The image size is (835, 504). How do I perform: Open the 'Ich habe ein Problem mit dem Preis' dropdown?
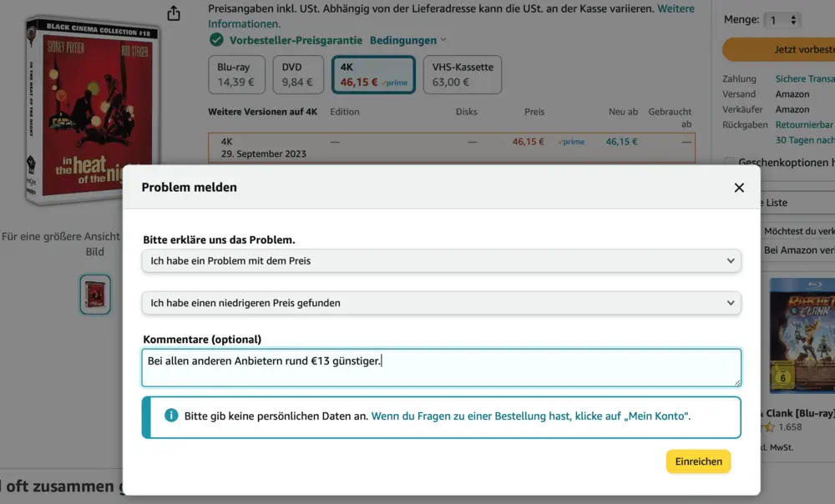point(442,261)
